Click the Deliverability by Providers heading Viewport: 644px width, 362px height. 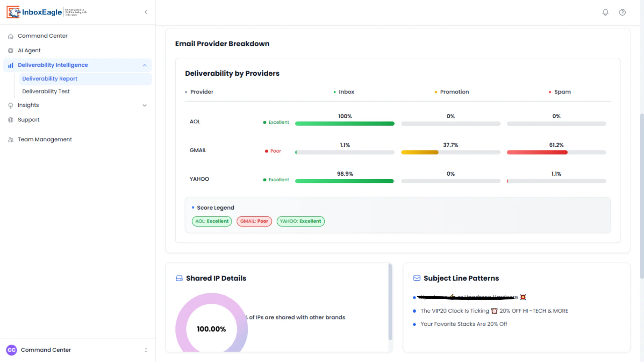(x=232, y=73)
